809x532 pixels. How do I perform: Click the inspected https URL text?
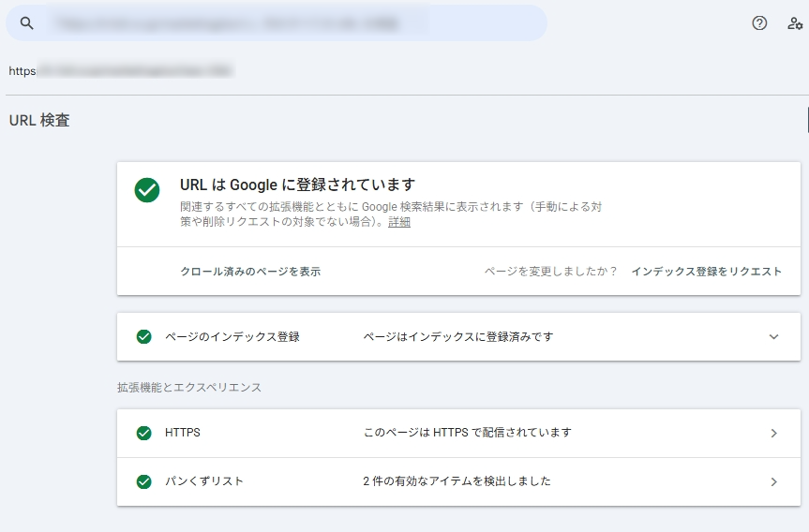(122, 70)
